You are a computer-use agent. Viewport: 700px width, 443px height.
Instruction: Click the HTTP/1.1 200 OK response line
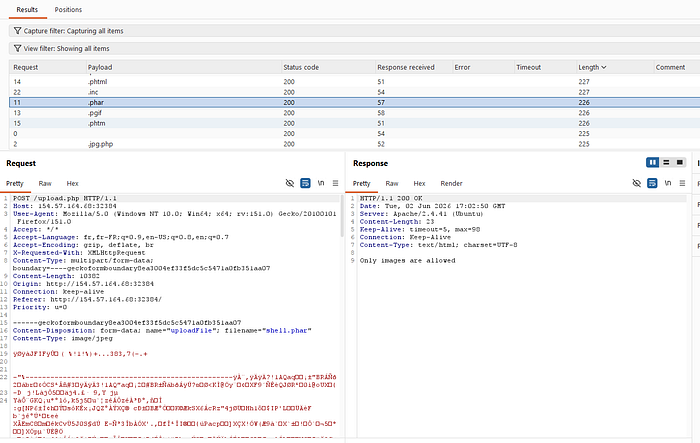pos(391,198)
